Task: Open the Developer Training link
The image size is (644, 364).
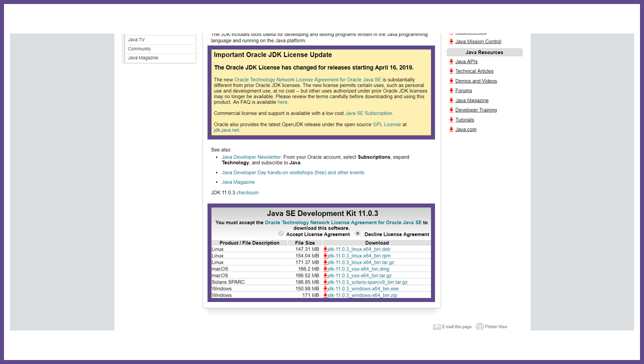Action: click(476, 110)
